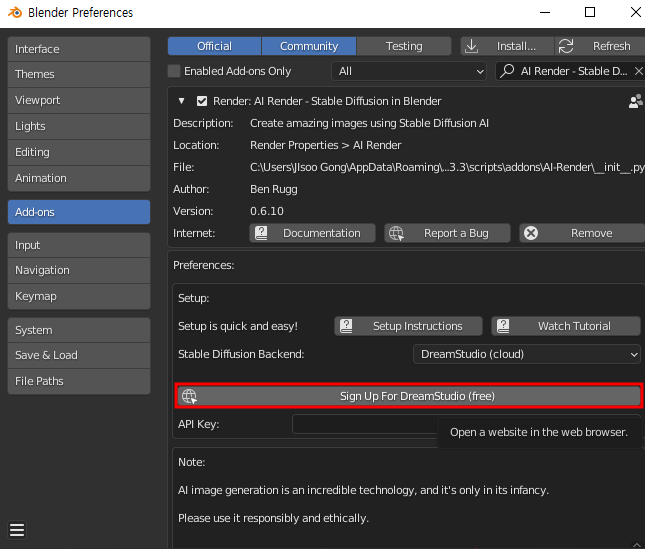Select the Add-ons section
645x549 pixels.
79,212
